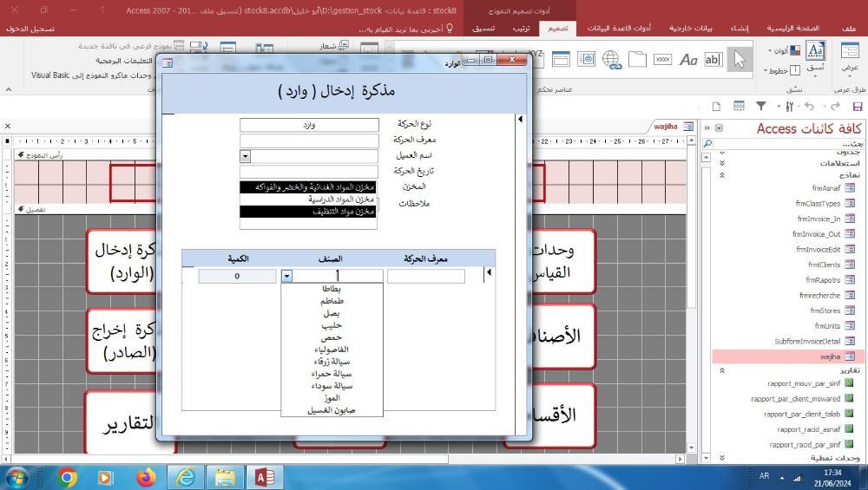Expand the استعلامات (Queries) group

click(722, 163)
